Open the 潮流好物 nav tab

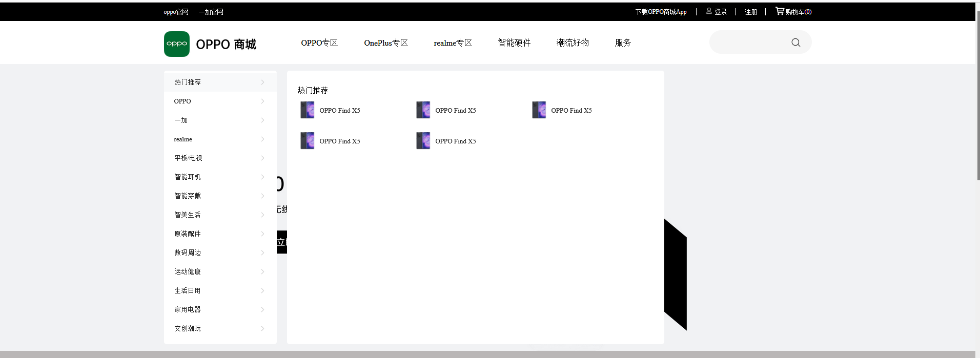(x=573, y=43)
